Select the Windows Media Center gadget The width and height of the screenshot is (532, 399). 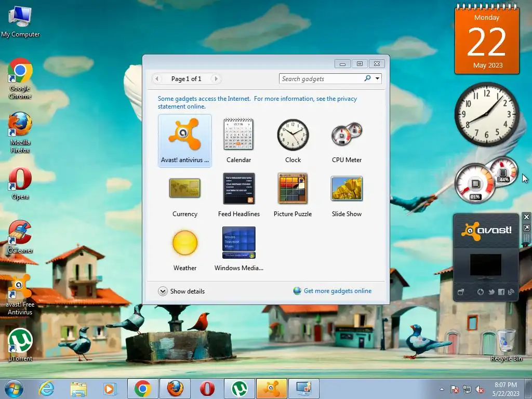click(x=238, y=249)
